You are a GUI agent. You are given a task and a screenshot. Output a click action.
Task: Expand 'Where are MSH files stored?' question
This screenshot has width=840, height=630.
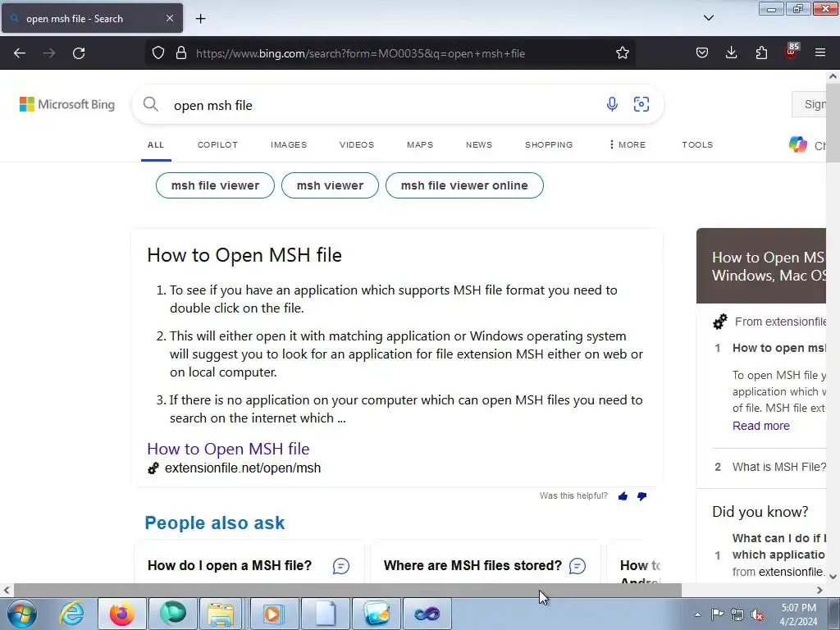(473, 566)
